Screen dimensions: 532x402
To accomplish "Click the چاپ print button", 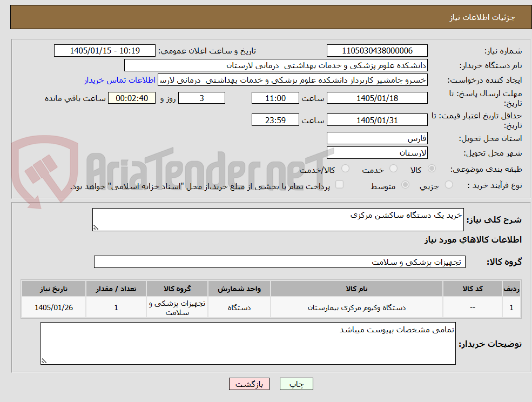I will tap(296, 384).
